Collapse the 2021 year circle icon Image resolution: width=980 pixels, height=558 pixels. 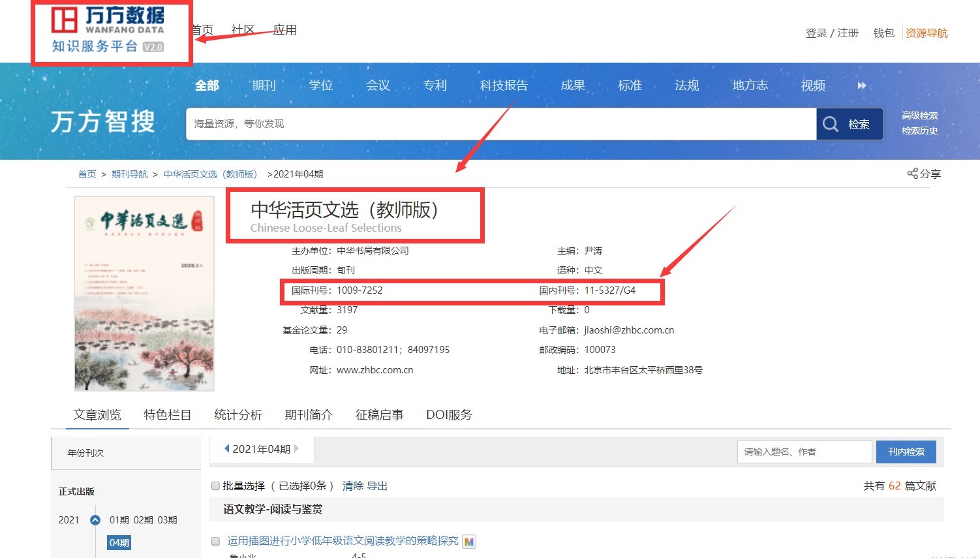[x=95, y=520]
